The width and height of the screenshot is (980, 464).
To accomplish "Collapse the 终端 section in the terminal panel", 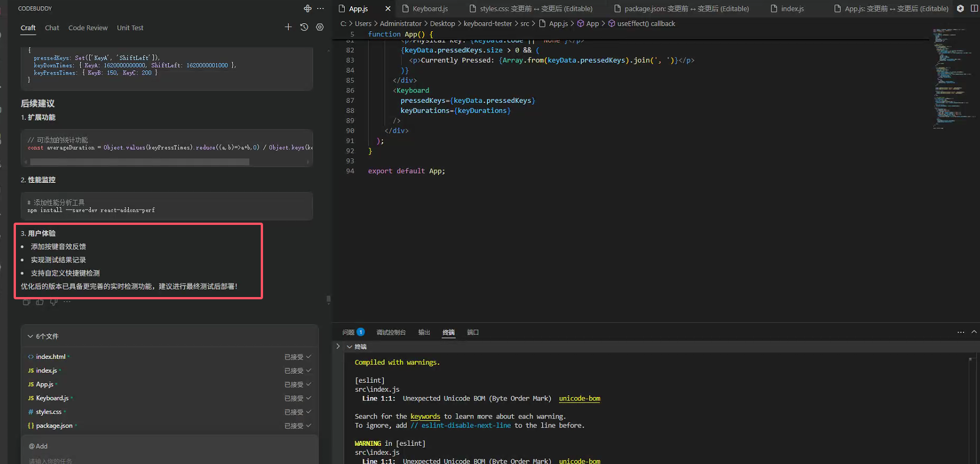I will click(x=349, y=346).
